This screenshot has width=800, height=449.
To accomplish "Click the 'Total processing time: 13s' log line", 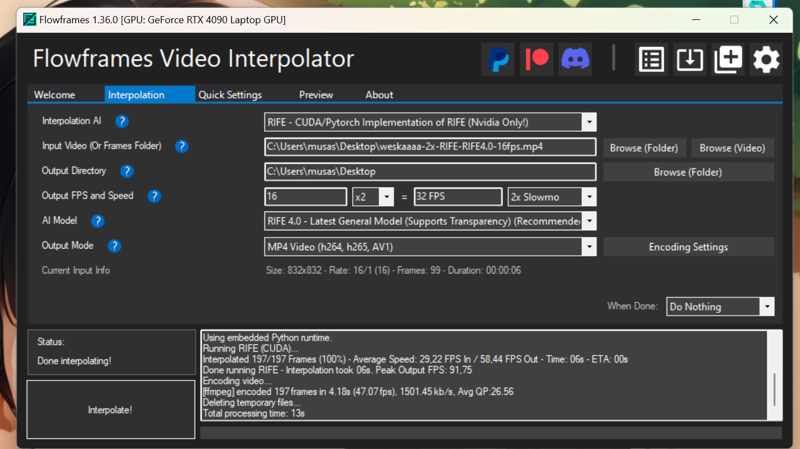I will (x=254, y=413).
